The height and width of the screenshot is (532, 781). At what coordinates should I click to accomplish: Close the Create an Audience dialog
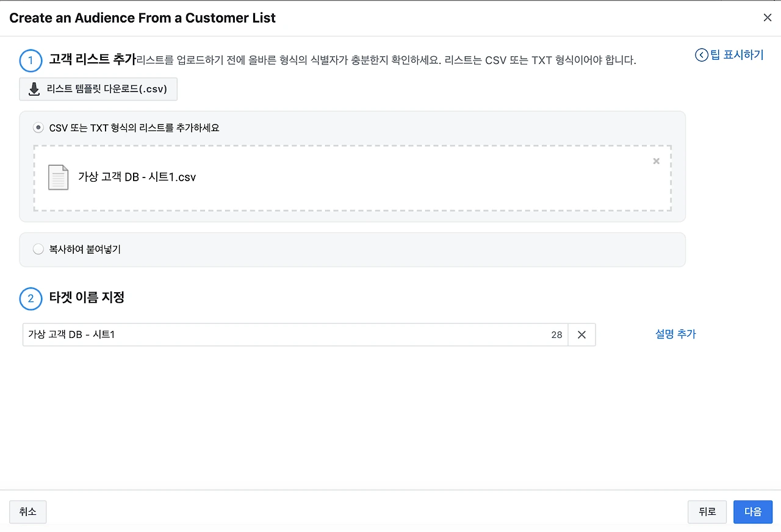pyautogui.click(x=768, y=18)
